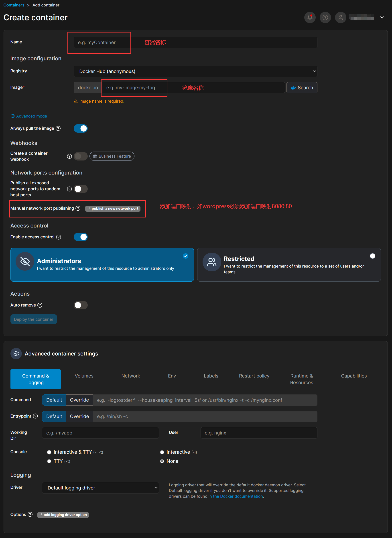
Task: Open the Docker documentation link
Action: (x=236, y=496)
